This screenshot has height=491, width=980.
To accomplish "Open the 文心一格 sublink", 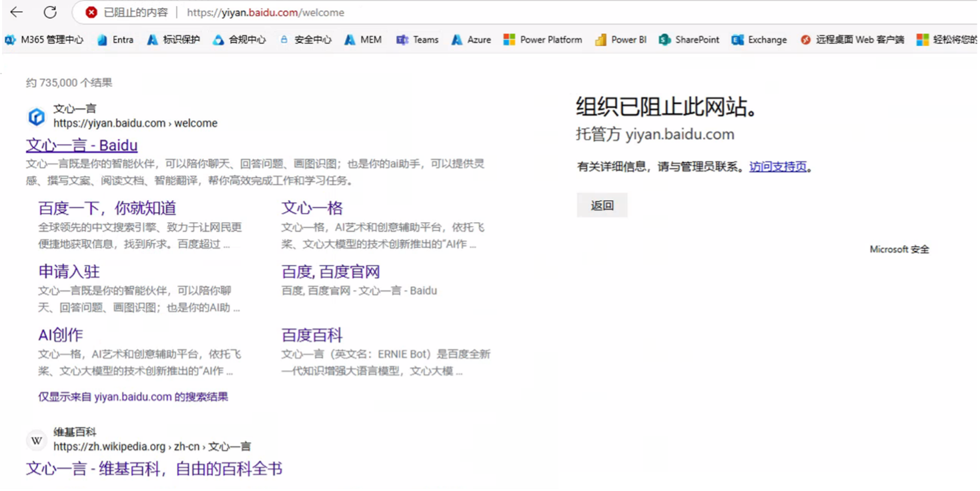I will tap(312, 207).
